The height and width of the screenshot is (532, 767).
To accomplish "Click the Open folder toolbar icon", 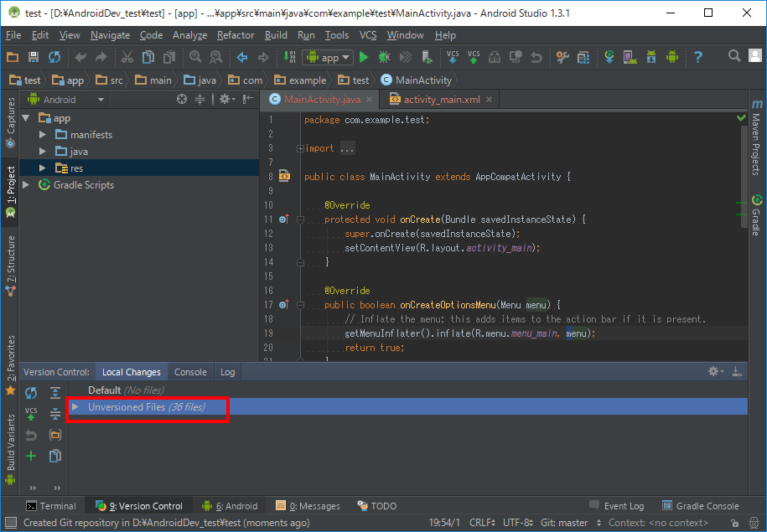I will pyautogui.click(x=13, y=57).
